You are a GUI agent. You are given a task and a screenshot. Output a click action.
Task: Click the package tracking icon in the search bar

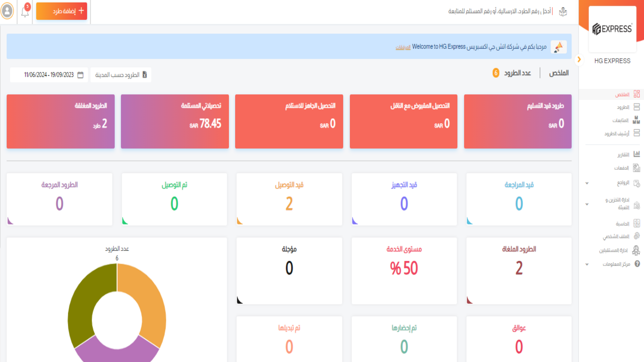point(563,12)
